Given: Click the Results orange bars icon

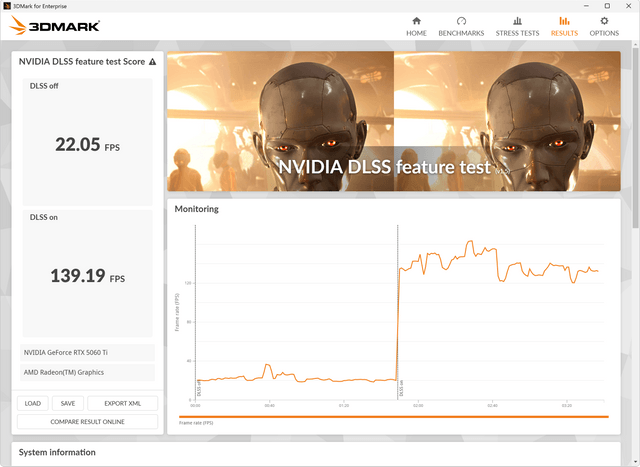Looking at the screenshot, I should pyautogui.click(x=564, y=21).
